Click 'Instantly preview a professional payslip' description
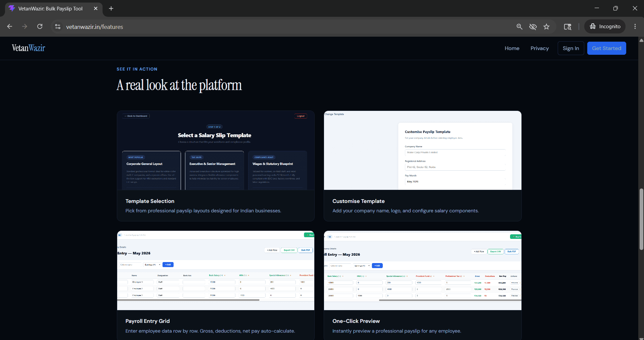 pyautogui.click(x=397, y=331)
